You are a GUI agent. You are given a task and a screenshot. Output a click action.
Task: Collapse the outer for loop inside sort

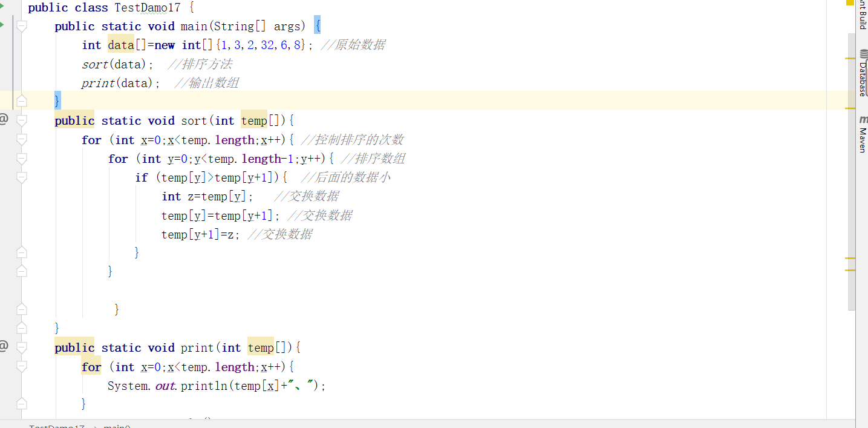pyautogui.click(x=22, y=140)
